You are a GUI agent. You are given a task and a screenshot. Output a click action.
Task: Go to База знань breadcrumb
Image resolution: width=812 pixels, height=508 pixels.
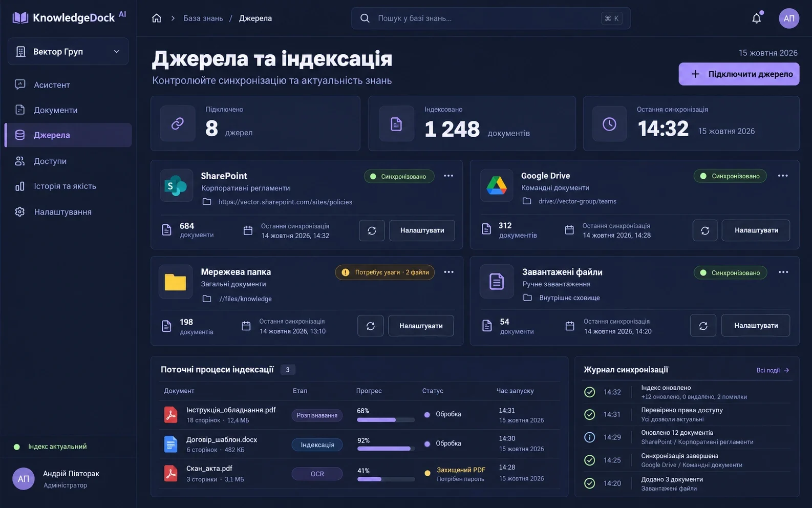(x=203, y=18)
